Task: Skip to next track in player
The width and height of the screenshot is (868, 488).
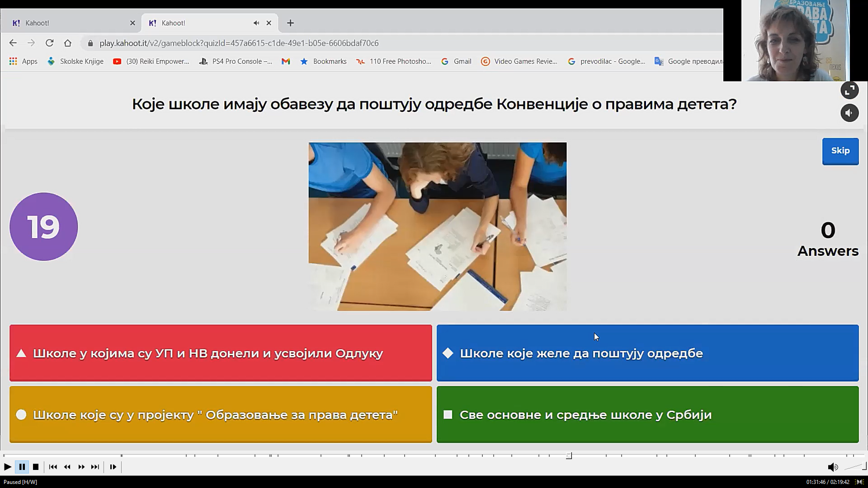Action: tap(95, 467)
